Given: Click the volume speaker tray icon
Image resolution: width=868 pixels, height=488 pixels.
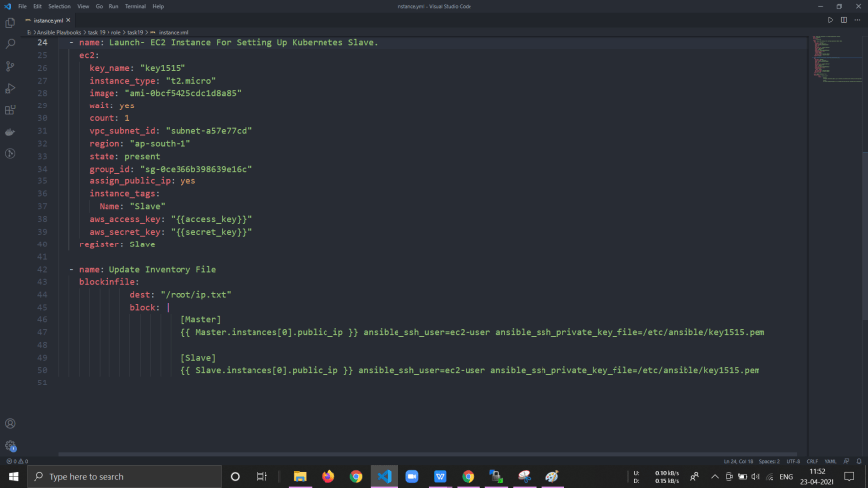Looking at the screenshot, I should point(756,476).
